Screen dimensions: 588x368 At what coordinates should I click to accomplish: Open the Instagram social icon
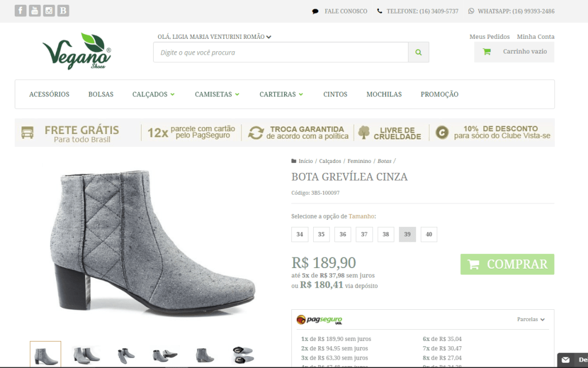tap(49, 11)
